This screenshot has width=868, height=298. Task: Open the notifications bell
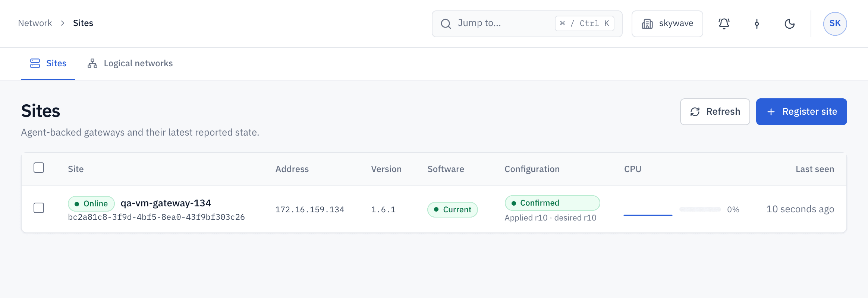(724, 24)
